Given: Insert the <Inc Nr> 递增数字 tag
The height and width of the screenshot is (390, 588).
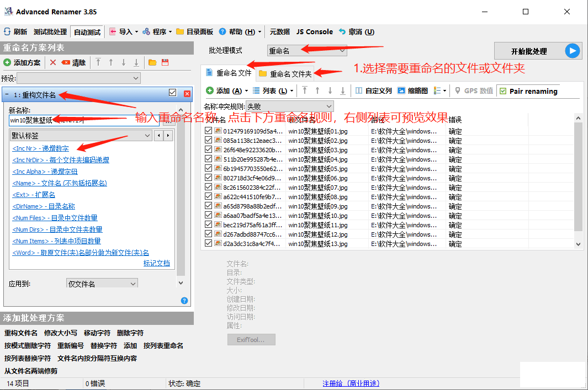Looking at the screenshot, I should pyautogui.click(x=40, y=148).
